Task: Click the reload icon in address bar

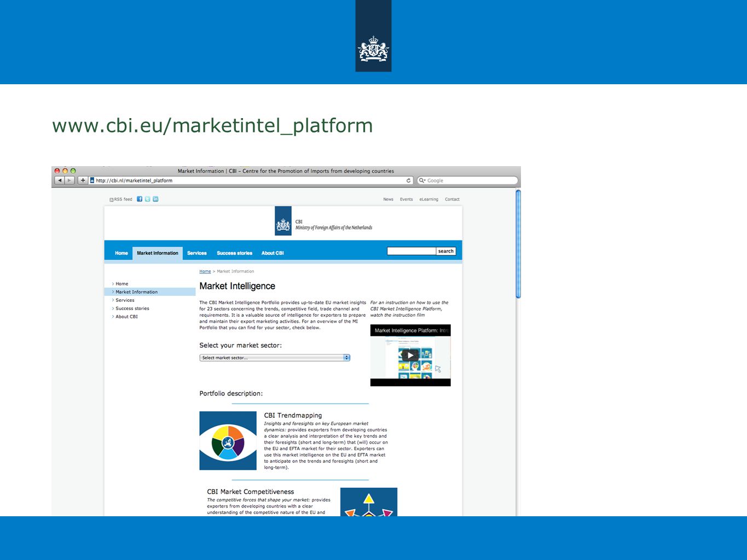Action: (408, 180)
